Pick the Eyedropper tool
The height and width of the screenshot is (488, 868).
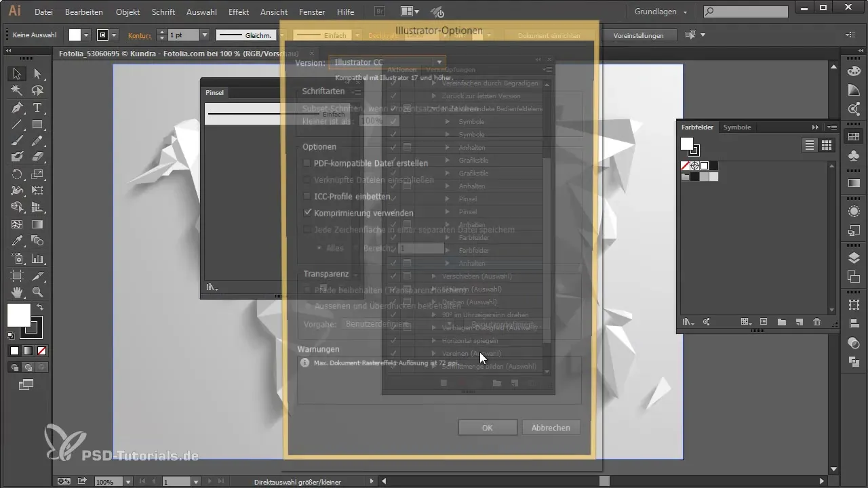17,241
